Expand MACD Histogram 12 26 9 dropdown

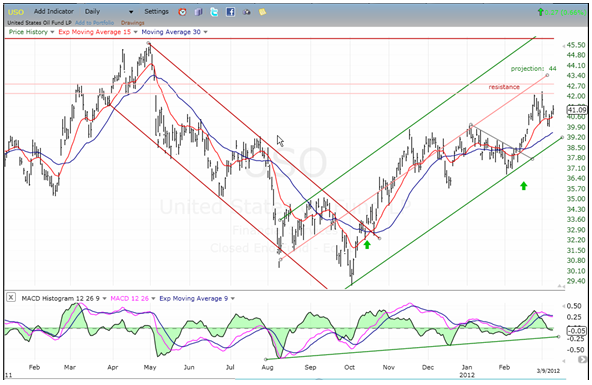[x=104, y=299]
